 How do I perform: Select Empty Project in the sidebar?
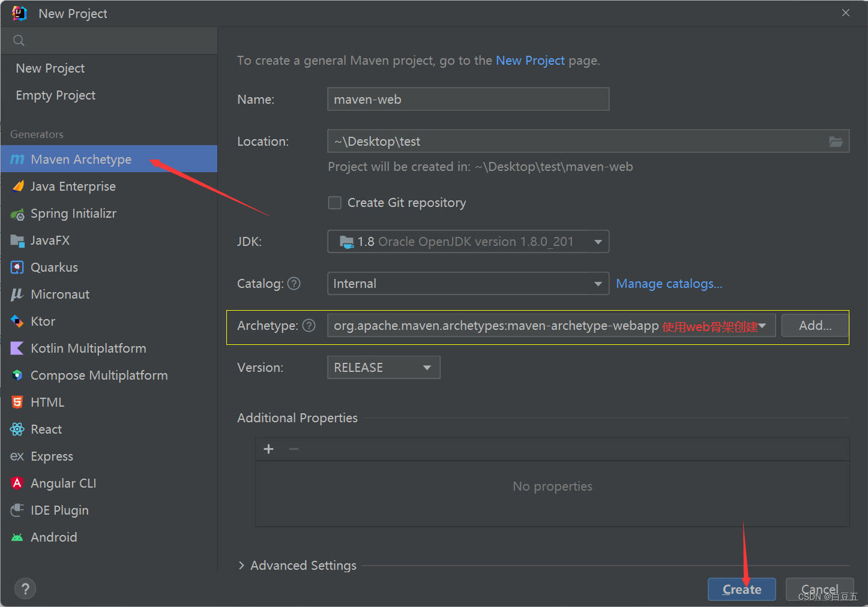pos(56,95)
